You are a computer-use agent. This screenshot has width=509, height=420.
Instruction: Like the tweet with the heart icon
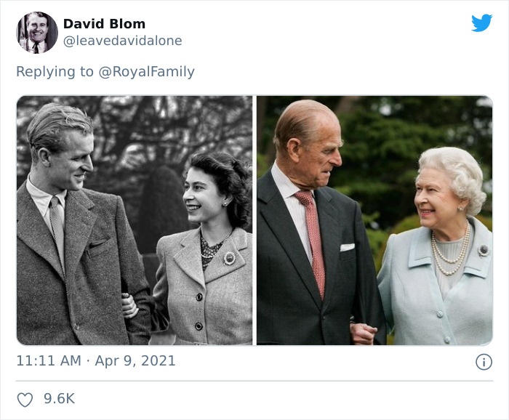(x=25, y=399)
